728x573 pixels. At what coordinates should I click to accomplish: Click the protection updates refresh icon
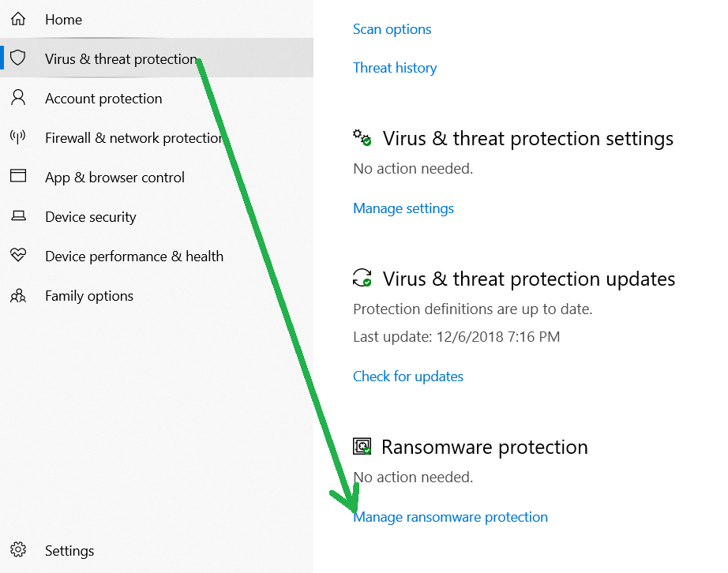click(362, 278)
